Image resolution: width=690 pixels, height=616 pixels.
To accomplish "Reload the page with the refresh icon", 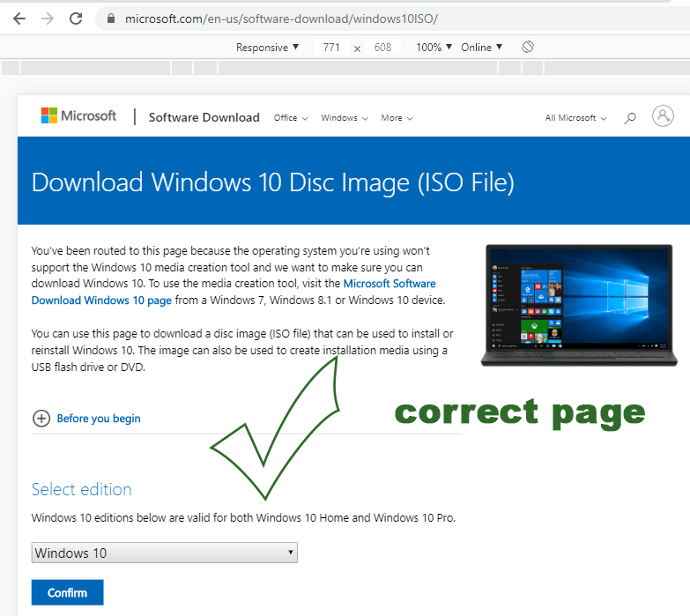I will [76, 19].
